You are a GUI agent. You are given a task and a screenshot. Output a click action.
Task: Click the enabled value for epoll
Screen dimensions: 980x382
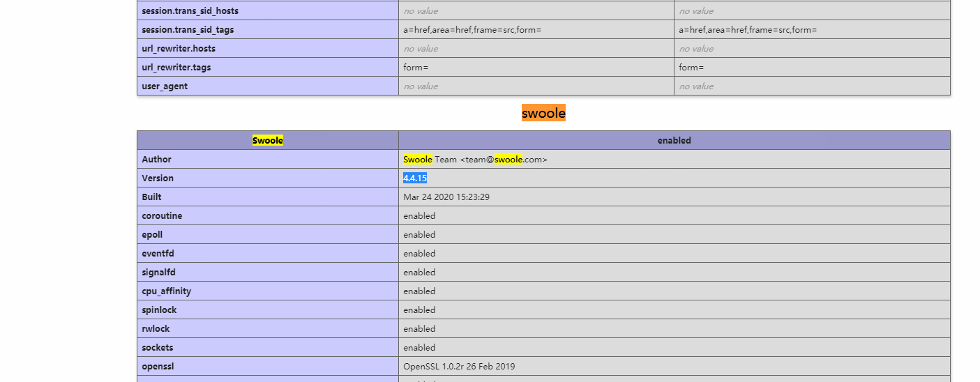click(x=419, y=234)
